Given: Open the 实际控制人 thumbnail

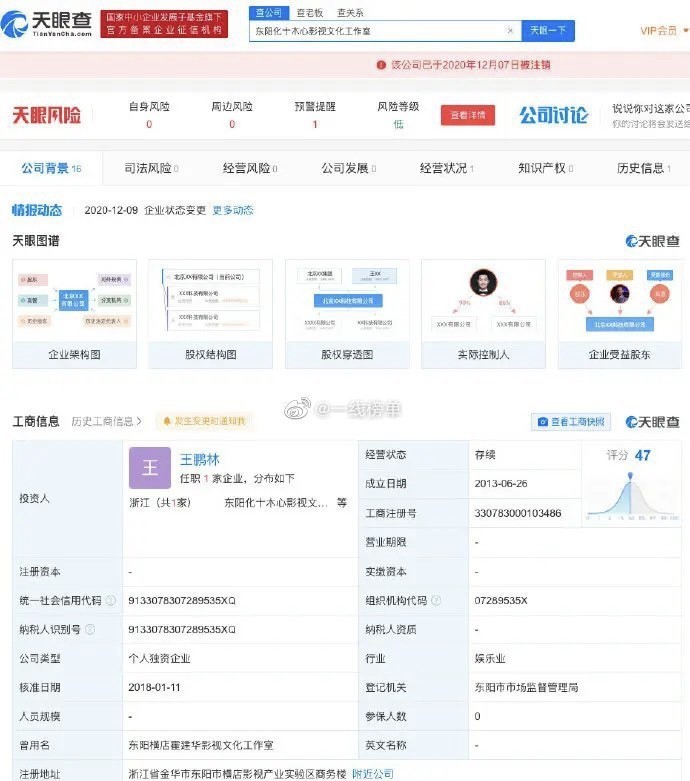Looking at the screenshot, I should [x=483, y=314].
